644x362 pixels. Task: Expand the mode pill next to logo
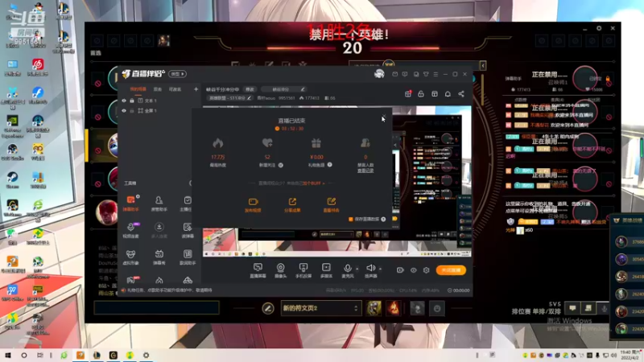[x=177, y=74]
